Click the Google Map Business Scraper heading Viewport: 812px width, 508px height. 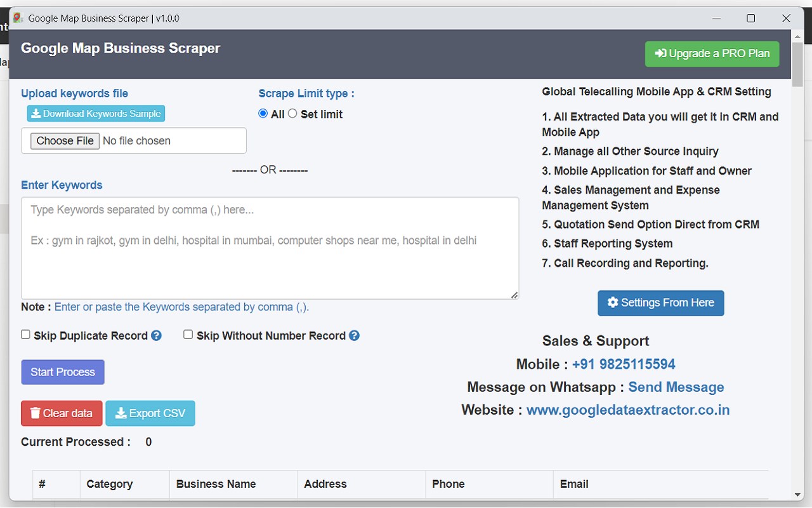121,48
